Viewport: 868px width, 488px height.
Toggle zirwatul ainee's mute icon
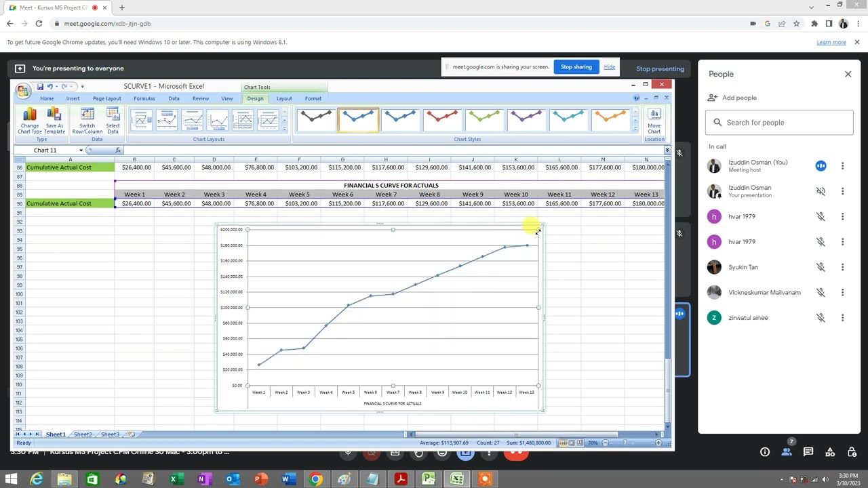tap(821, 317)
